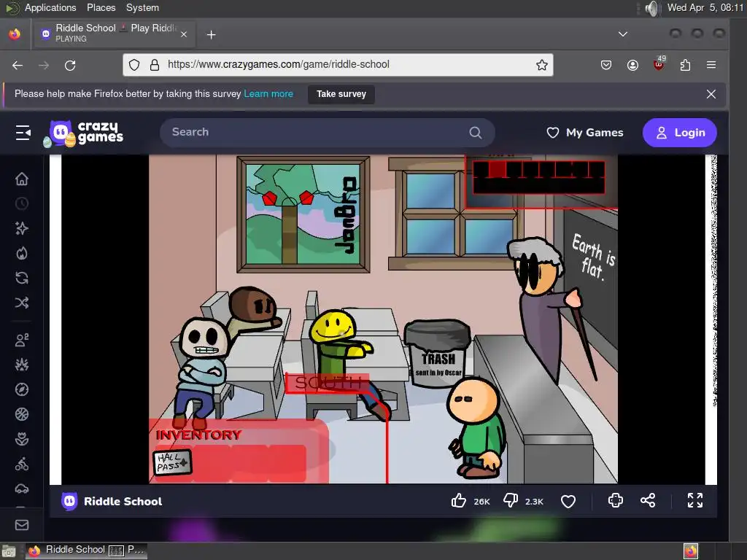Select the Riddle School browser tab
This screenshot has height=560, width=747.
(x=113, y=34)
